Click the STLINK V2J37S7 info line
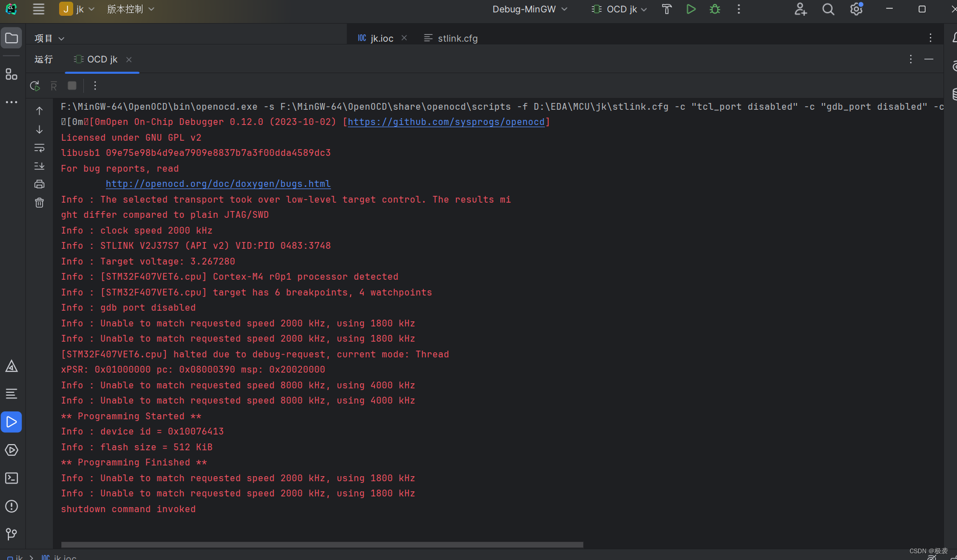The width and height of the screenshot is (957, 560). click(x=196, y=246)
